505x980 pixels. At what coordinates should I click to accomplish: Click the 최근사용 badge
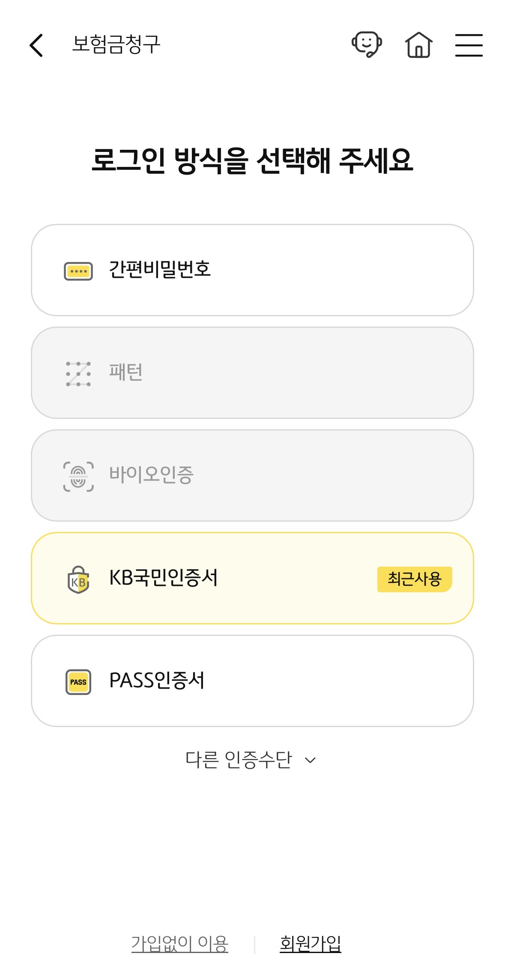414,579
